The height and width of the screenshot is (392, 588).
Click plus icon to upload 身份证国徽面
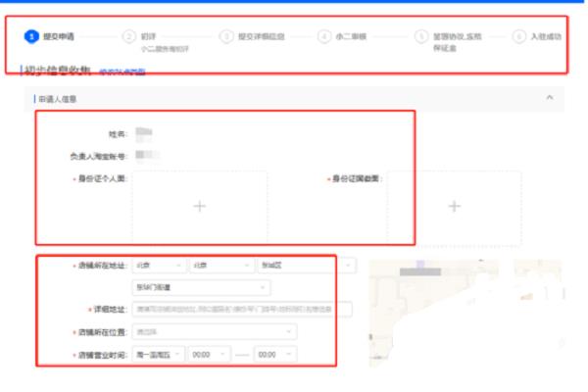click(454, 207)
